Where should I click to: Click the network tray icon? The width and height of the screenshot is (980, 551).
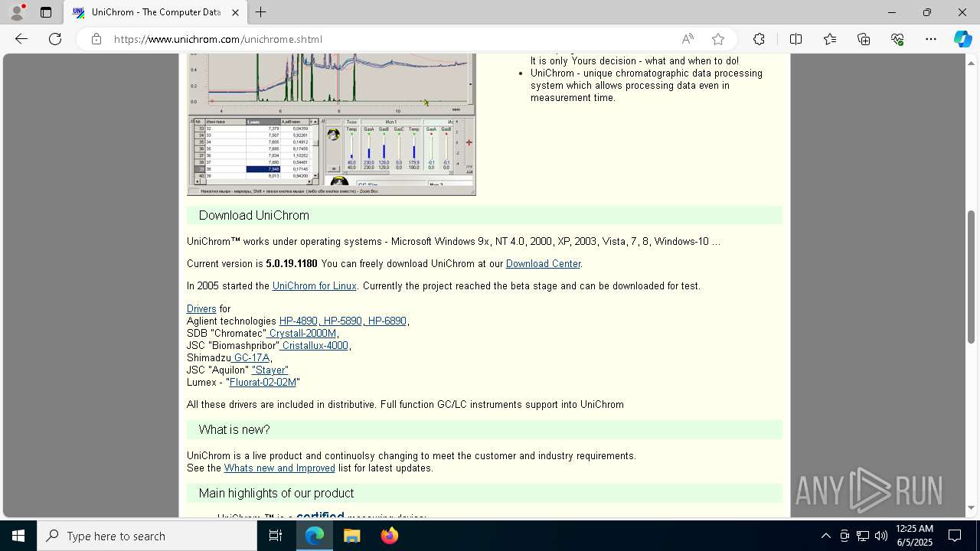click(862, 536)
